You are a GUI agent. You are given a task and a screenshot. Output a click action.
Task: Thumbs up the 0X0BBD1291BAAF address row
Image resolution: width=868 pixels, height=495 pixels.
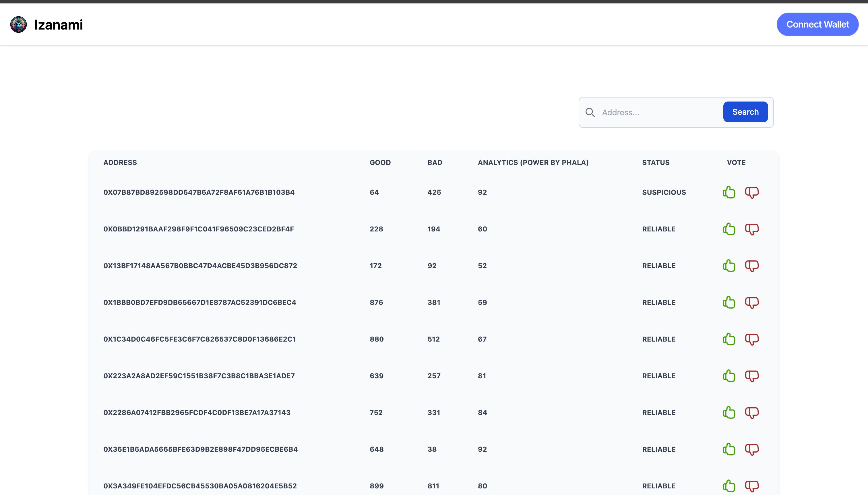pyautogui.click(x=729, y=229)
